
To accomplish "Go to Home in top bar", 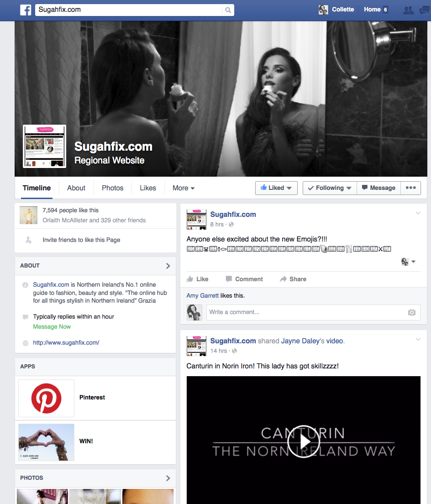I will 372,10.
